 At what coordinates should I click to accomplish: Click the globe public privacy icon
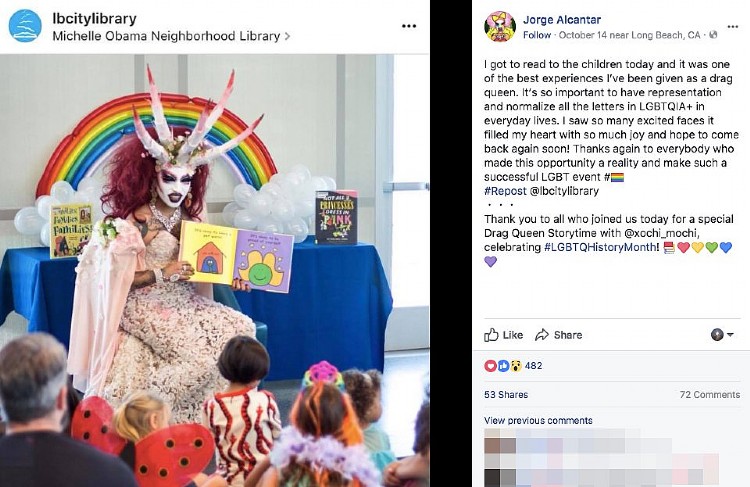pyautogui.click(x=713, y=34)
